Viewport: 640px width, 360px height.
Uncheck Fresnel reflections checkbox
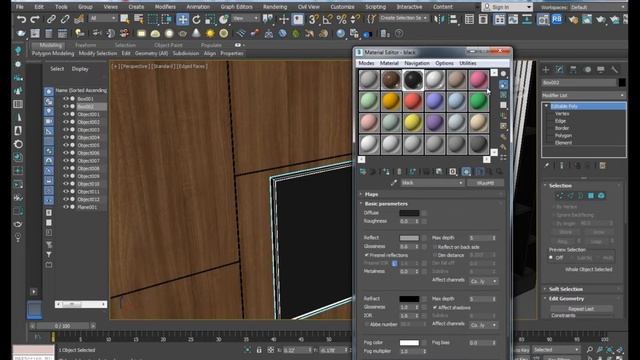point(366,255)
